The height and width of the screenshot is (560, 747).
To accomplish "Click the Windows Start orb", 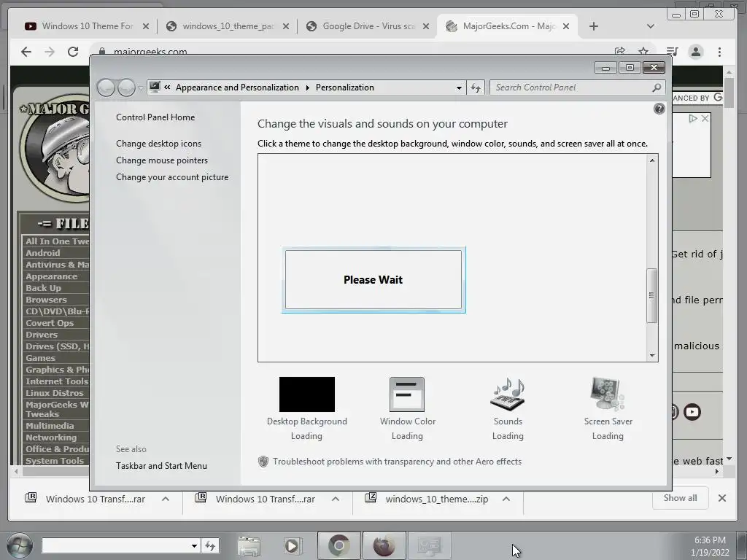I will [x=19, y=545].
